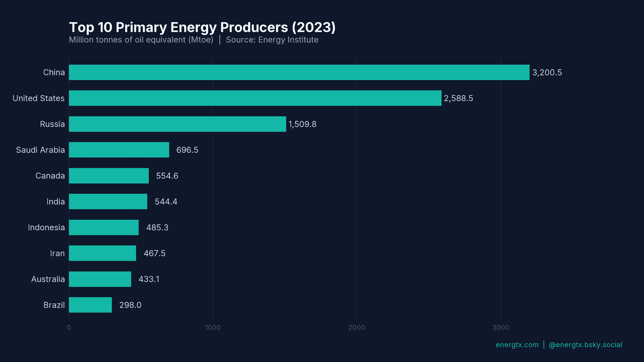Click the 3000 axis tick label

pyautogui.click(x=501, y=327)
